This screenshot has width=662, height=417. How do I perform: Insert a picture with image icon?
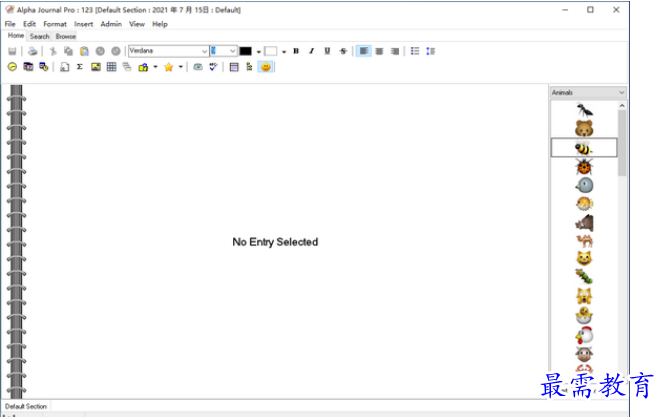tap(96, 67)
